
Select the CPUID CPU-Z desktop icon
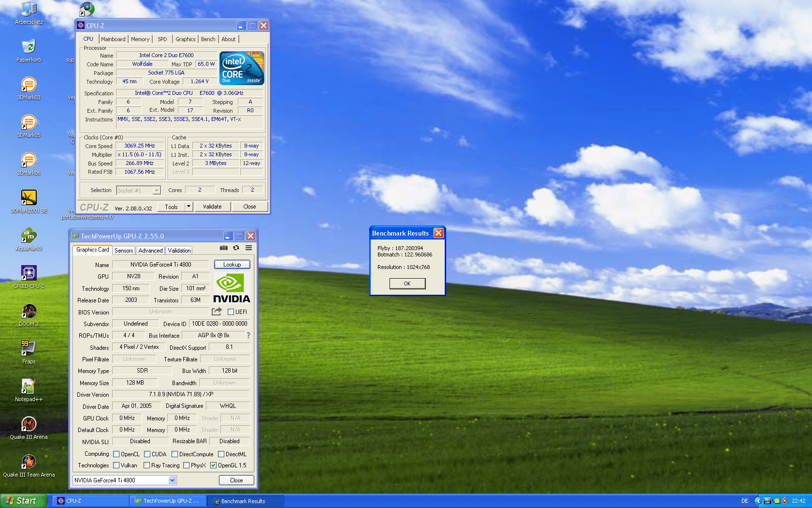[x=29, y=277]
